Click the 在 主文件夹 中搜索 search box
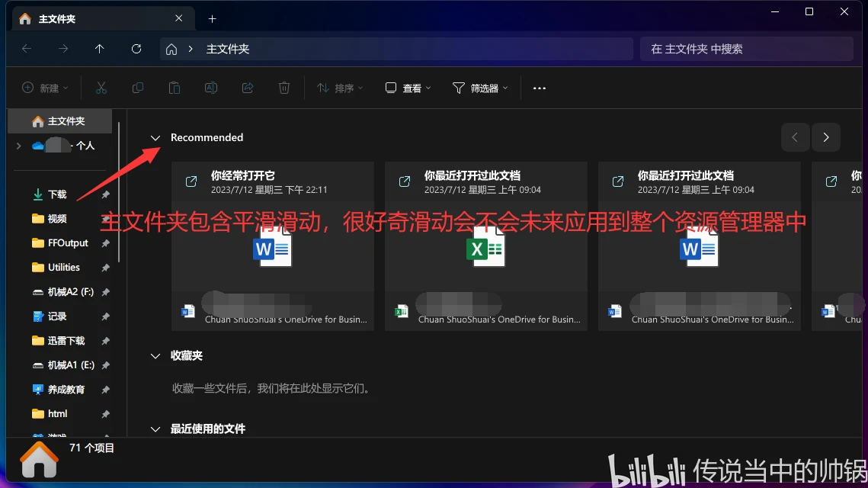 coord(746,49)
